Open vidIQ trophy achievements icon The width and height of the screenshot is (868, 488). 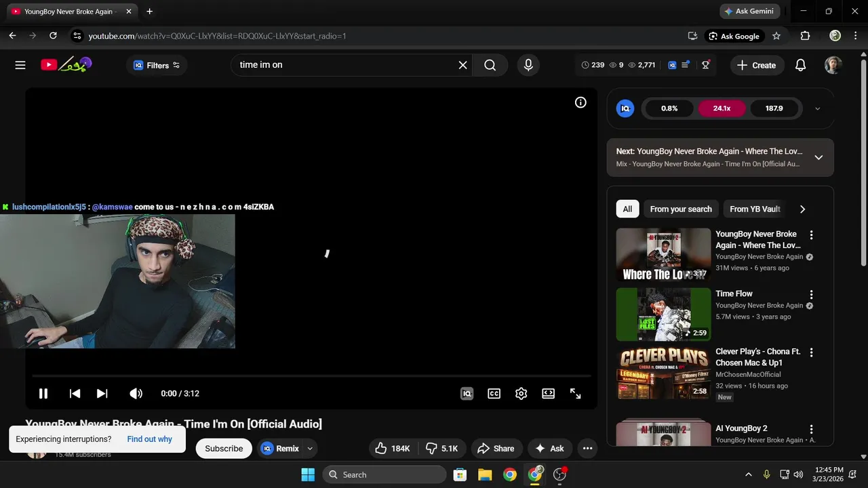click(x=706, y=65)
